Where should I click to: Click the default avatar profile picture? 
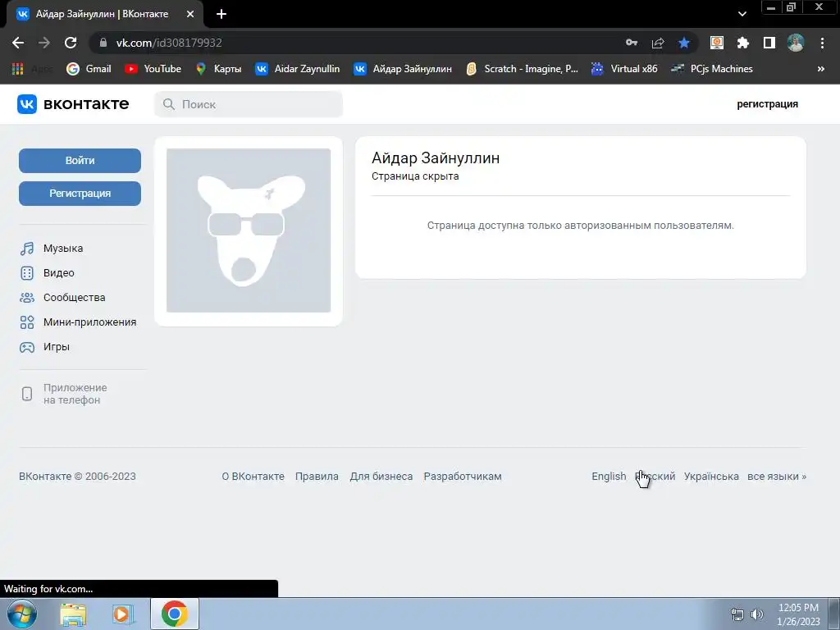click(x=249, y=231)
